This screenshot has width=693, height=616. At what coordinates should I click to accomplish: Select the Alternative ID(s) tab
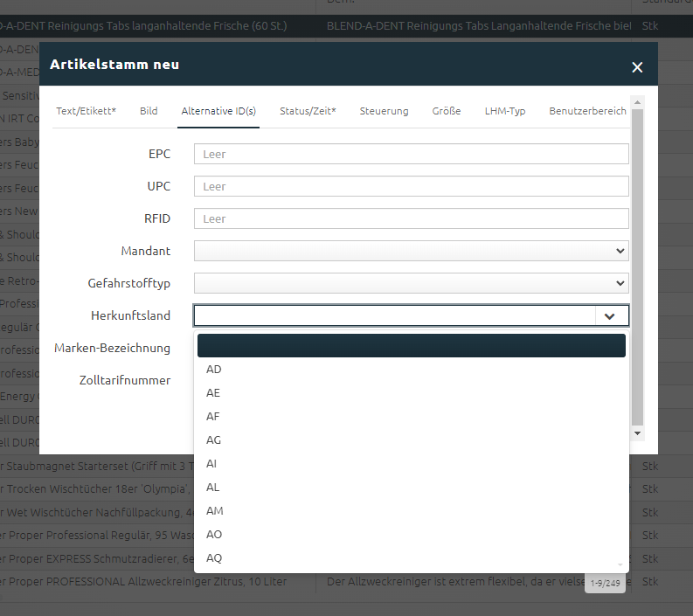point(218,111)
